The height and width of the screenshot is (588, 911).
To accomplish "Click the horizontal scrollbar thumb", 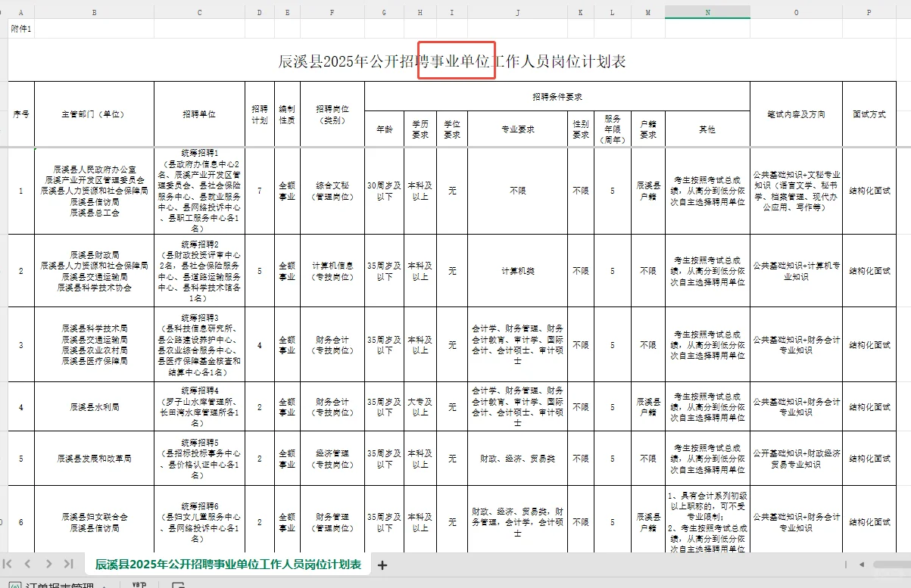I will click(891, 565).
